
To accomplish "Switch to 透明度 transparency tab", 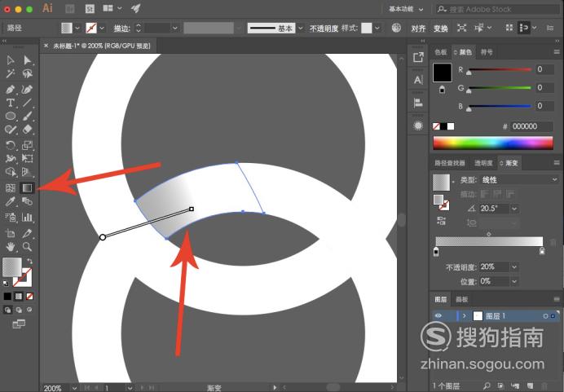I will (x=483, y=163).
